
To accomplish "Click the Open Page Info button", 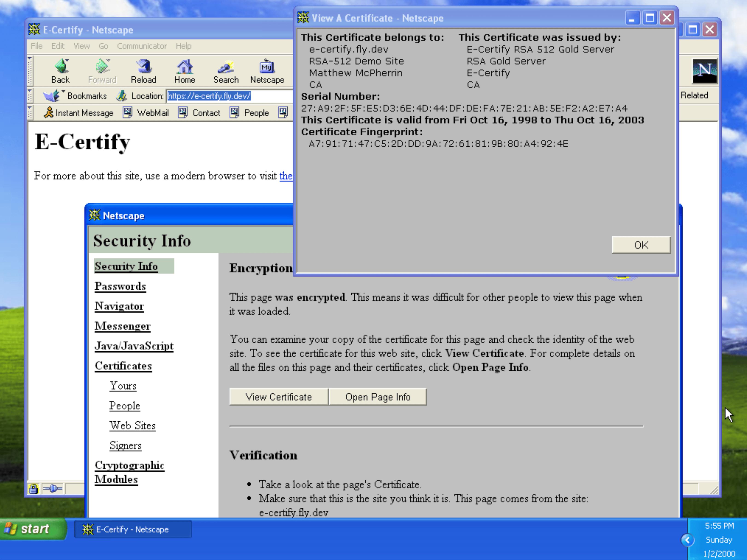I will [x=378, y=397].
